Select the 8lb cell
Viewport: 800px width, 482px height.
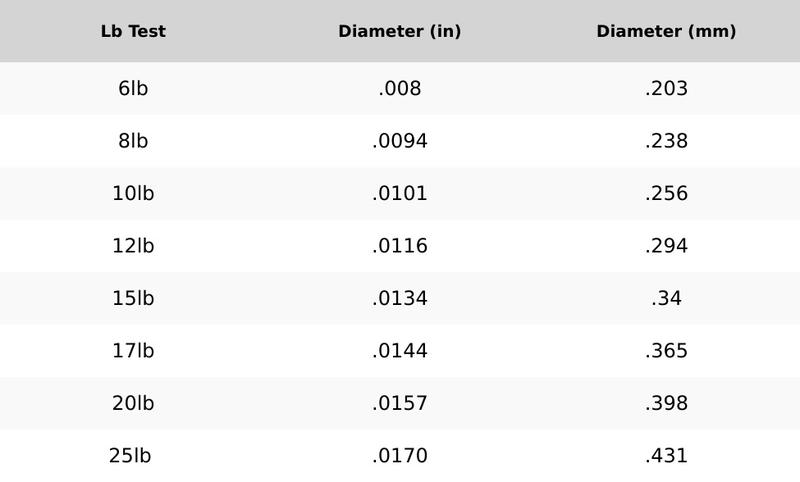133,141
